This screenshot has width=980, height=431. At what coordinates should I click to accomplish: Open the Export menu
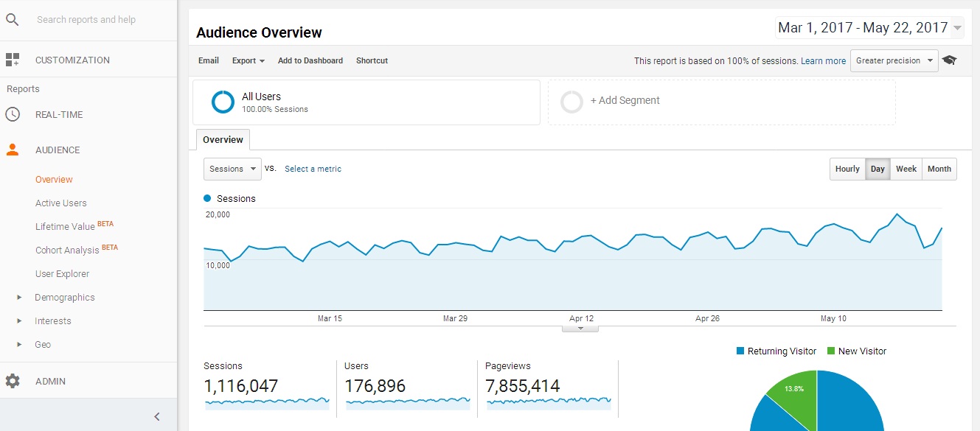248,60
